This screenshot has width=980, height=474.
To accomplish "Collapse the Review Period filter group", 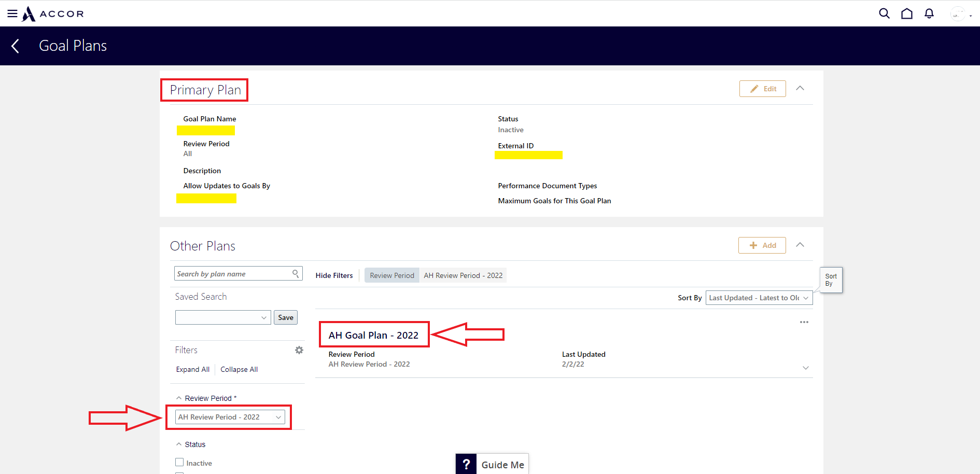I will pyautogui.click(x=179, y=398).
